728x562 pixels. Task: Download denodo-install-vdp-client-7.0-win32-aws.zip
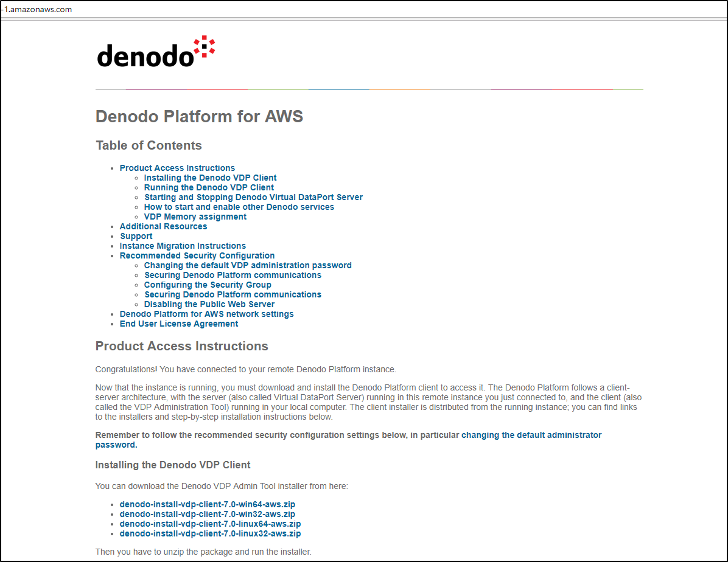pos(207,514)
